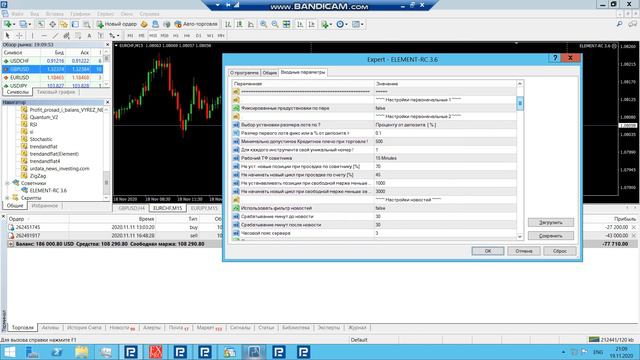Open new chart dropdown arrow

14,24
